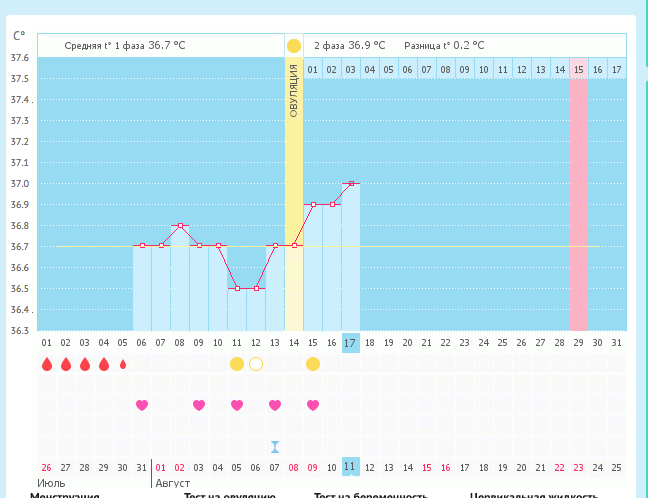Click the yellow circle on cycle day 15
The width and height of the screenshot is (648, 498).
pos(313,364)
